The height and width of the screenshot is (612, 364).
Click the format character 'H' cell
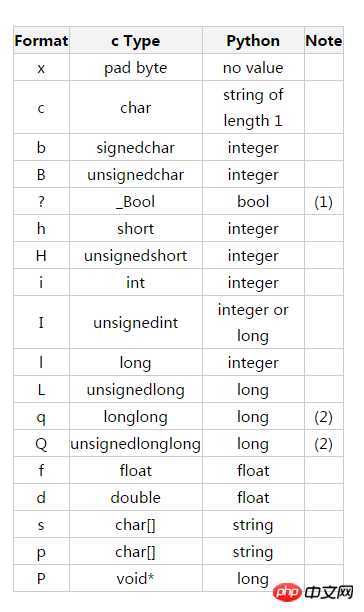click(x=41, y=255)
